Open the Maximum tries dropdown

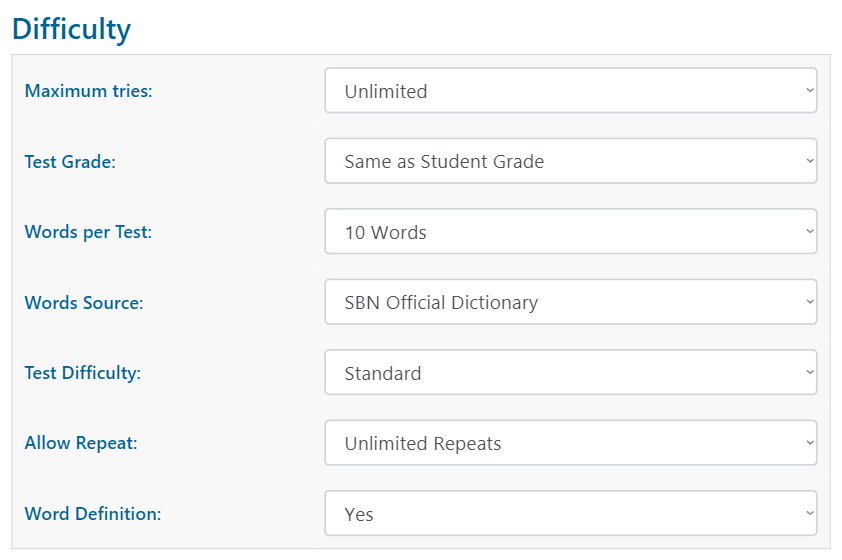[570, 91]
